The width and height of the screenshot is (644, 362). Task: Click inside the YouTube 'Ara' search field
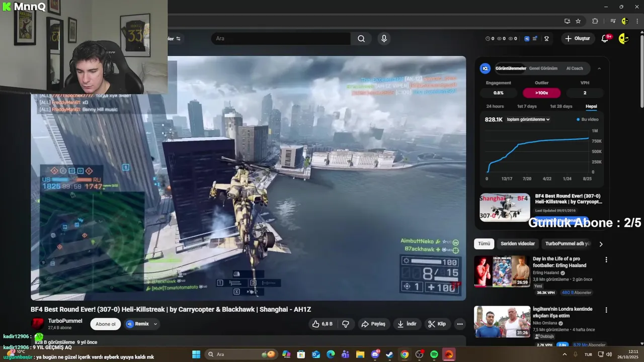point(281,39)
